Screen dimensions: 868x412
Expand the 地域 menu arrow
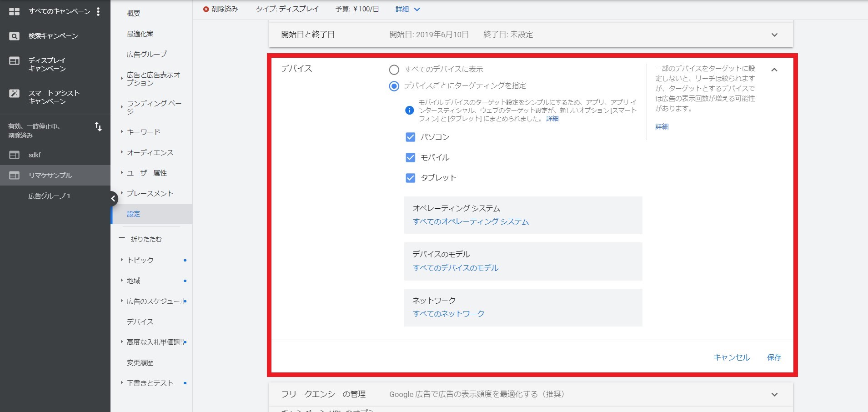(x=122, y=281)
